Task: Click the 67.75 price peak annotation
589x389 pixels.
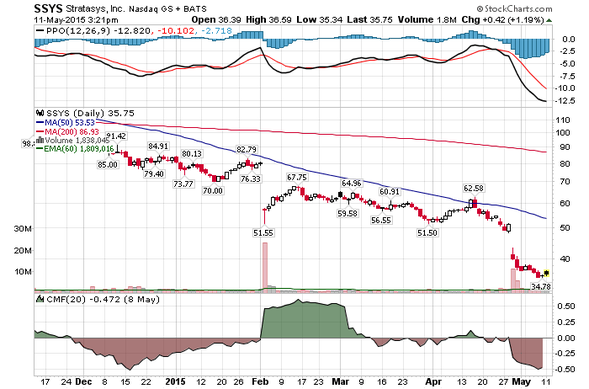Action: [297, 177]
